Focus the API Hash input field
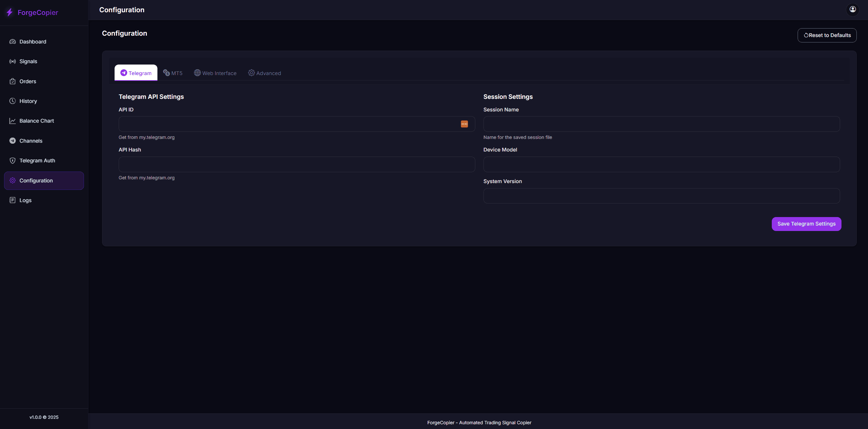The width and height of the screenshot is (868, 429). coord(296,164)
